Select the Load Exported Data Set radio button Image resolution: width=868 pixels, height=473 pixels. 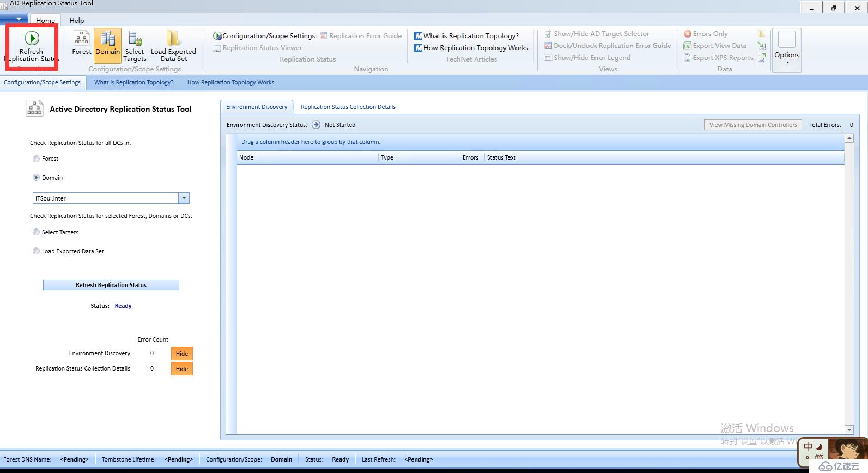click(36, 251)
